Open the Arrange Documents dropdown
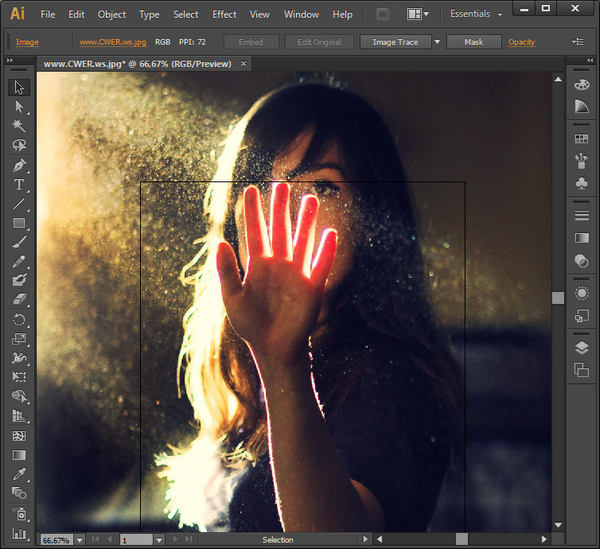Screen dimensions: 600x549 pos(417,15)
